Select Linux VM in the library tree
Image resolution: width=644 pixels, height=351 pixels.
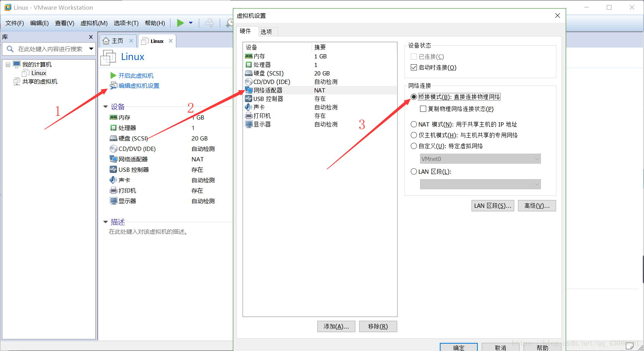tap(39, 73)
